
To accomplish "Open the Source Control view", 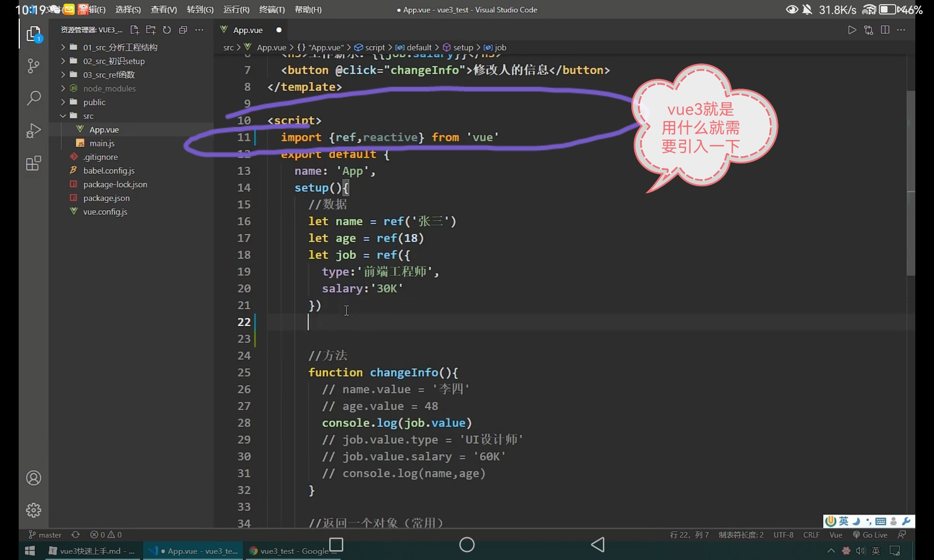I will tap(33, 66).
